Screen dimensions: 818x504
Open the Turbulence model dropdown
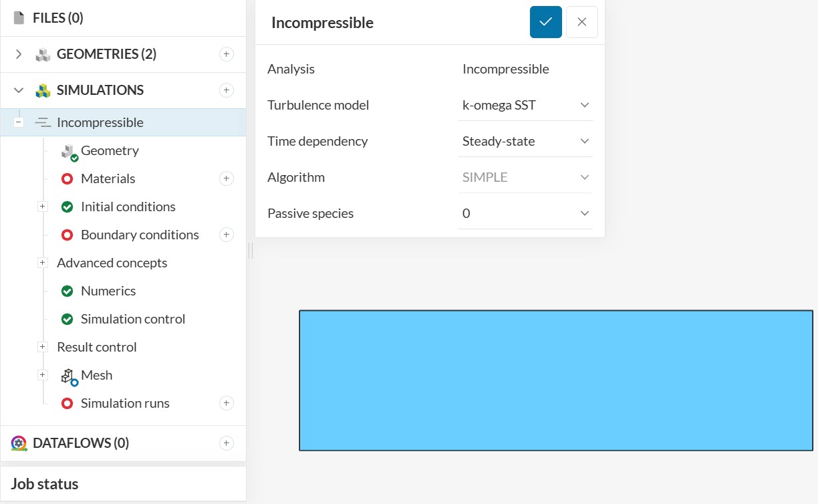tap(525, 105)
